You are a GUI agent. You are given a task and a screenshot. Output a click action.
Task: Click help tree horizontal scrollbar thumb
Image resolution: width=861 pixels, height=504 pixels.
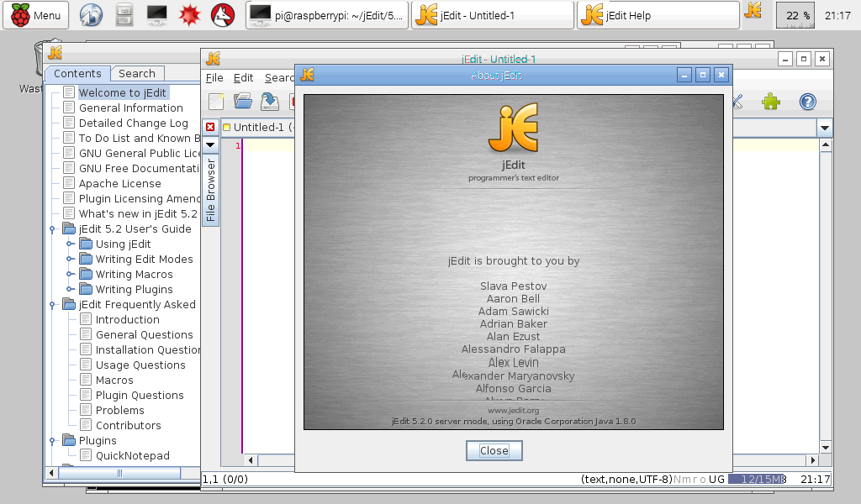tap(119, 473)
